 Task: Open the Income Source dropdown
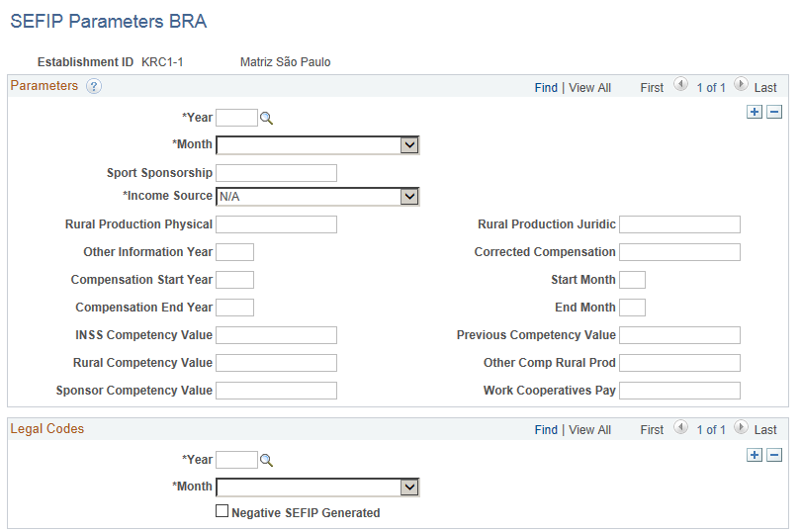(317, 197)
